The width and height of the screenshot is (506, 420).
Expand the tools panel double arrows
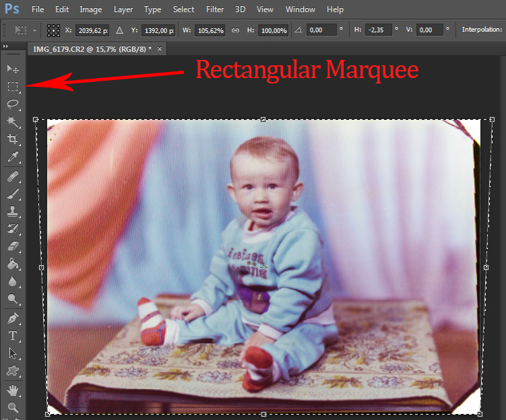click(5, 46)
